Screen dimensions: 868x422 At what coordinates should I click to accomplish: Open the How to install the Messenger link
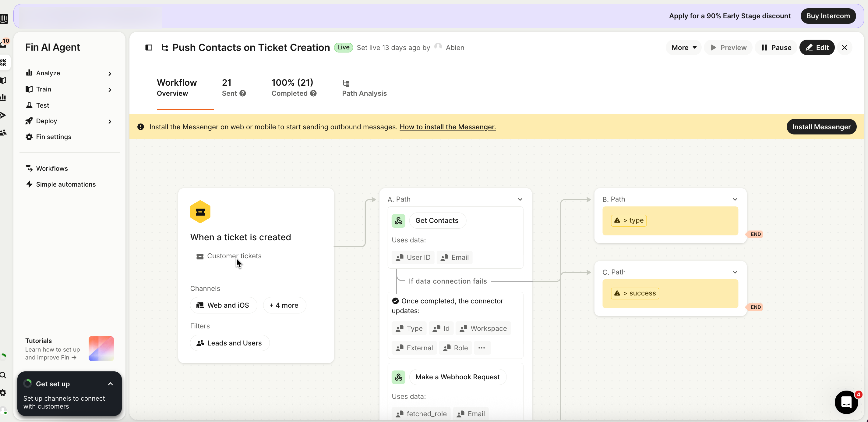(x=447, y=127)
